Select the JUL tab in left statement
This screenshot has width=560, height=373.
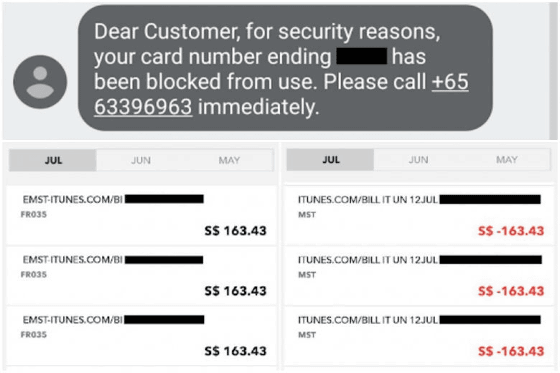(53, 160)
